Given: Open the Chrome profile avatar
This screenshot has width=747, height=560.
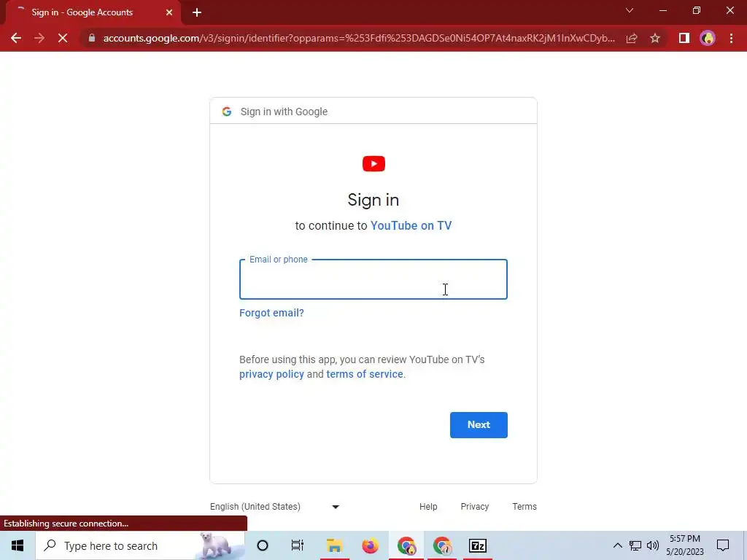Looking at the screenshot, I should tap(708, 38).
